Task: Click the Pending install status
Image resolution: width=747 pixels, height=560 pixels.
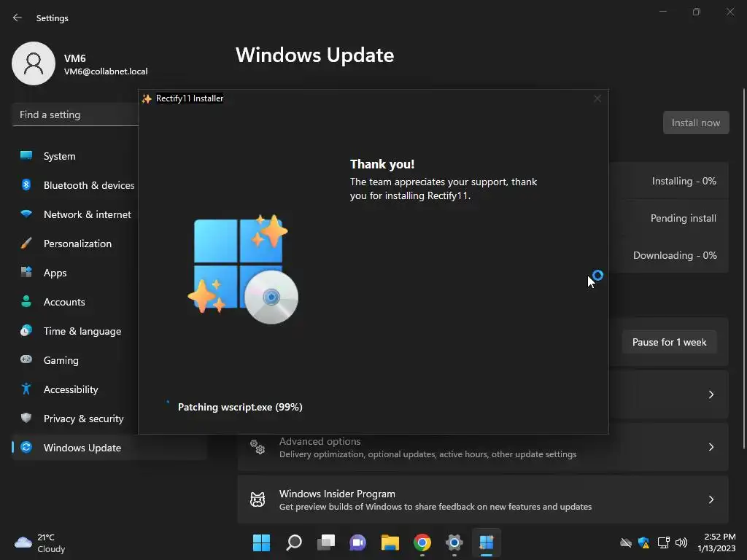Action: click(683, 218)
